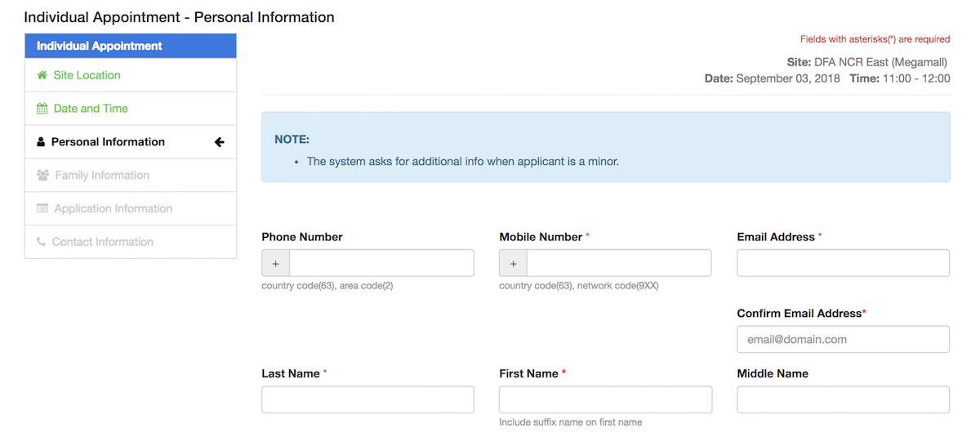Click the home icon beside Site Location
The height and width of the screenshot is (442, 980).
[42, 75]
